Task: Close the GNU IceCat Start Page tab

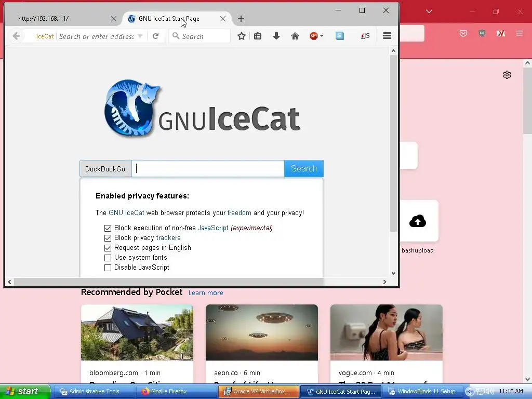Action: tap(223, 19)
